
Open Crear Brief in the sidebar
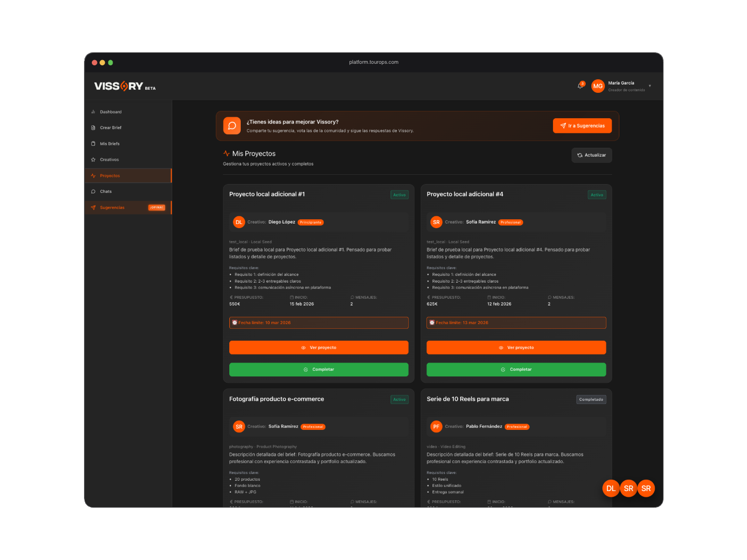(110, 128)
